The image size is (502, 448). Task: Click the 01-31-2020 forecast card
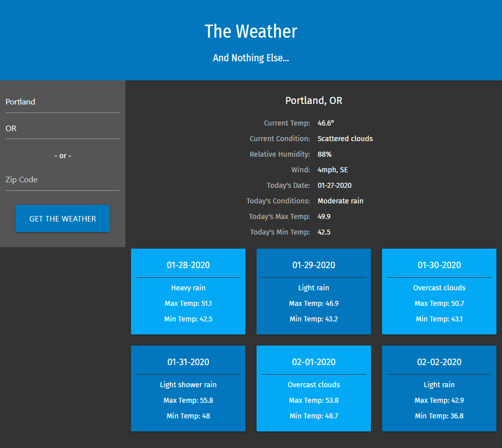[188, 388]
